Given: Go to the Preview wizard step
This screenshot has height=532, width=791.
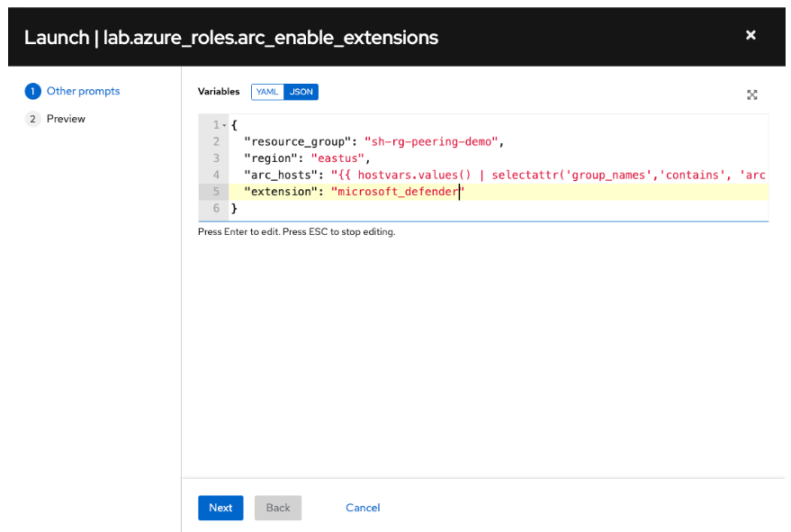Looking at the screenshot, I should pyautogui.click(x=66, y=119).
